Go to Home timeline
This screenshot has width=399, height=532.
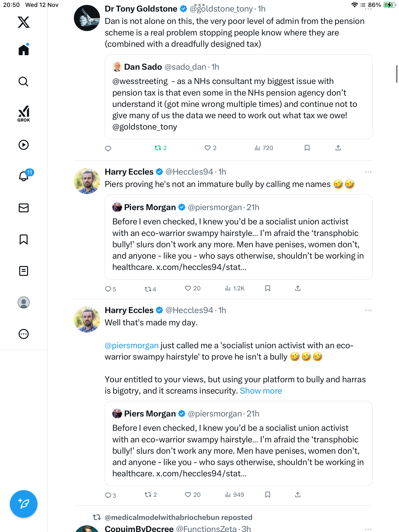click(24, 50)
